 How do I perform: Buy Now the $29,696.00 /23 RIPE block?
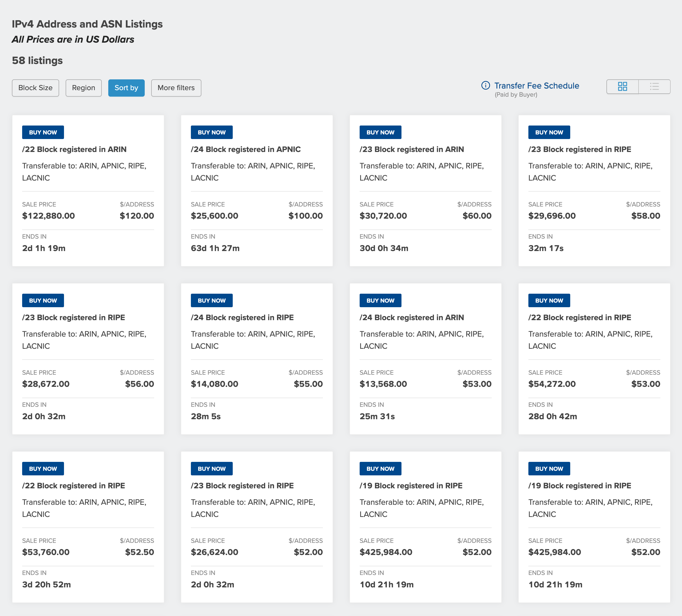point(549,132)
